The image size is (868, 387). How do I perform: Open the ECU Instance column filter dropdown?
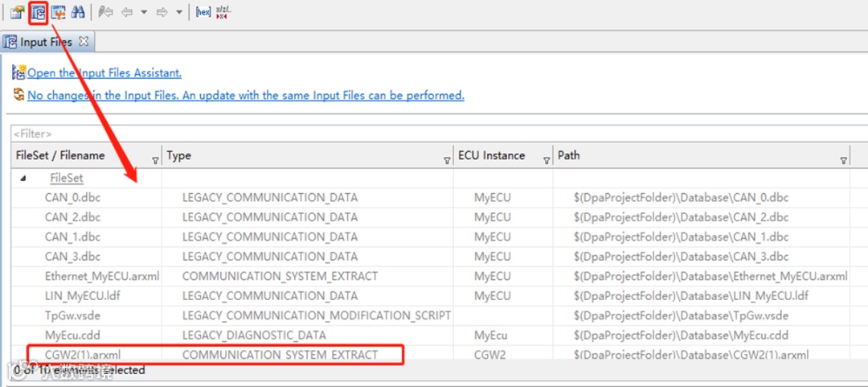tap(547, 160)
